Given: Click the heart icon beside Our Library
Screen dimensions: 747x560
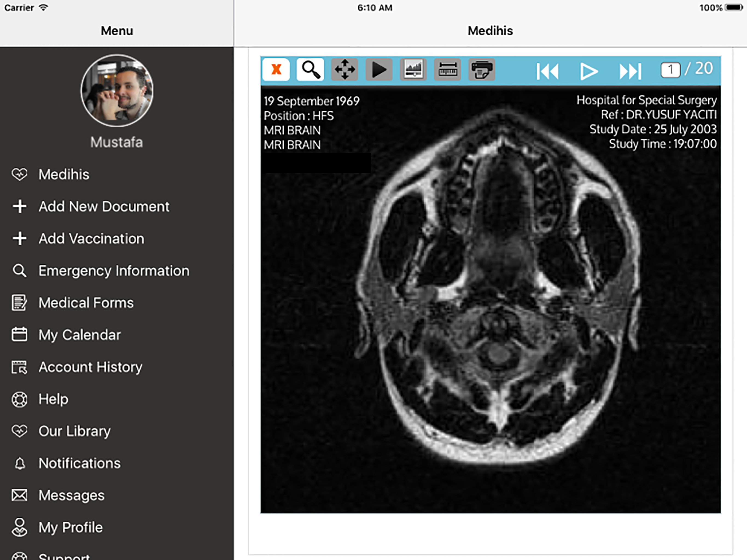Looking at the screenshot, I should (x=20, y=431).
